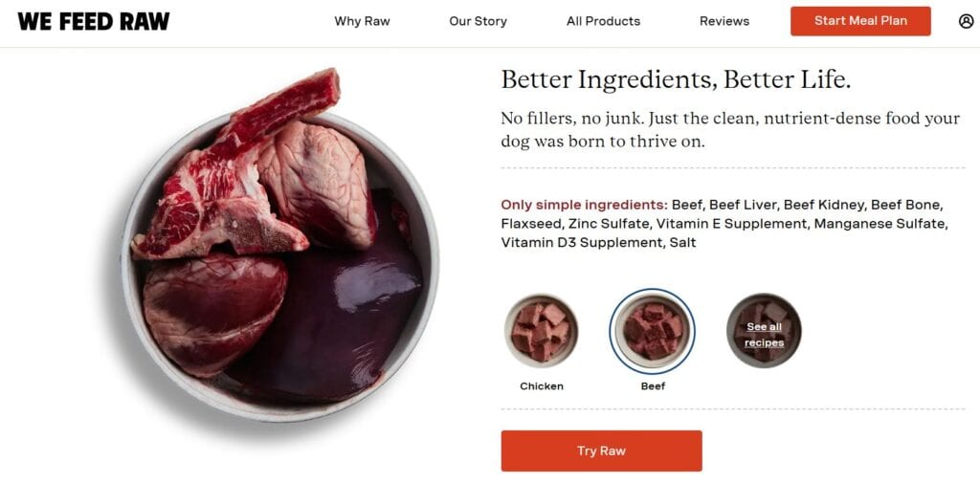Click the Flaxseed ingredient text
Screen dimensions: 980x484
tap(530, 224)
